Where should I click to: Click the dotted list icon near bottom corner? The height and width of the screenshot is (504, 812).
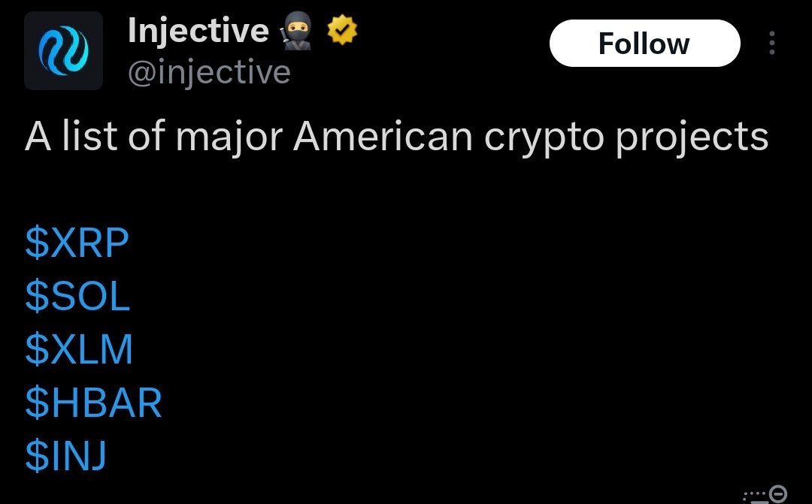pyautogui.click(x=755, y=496)
